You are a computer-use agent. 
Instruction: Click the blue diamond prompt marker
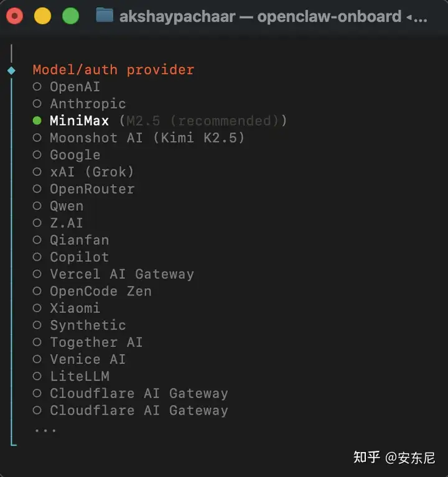[x=11, y=70]
